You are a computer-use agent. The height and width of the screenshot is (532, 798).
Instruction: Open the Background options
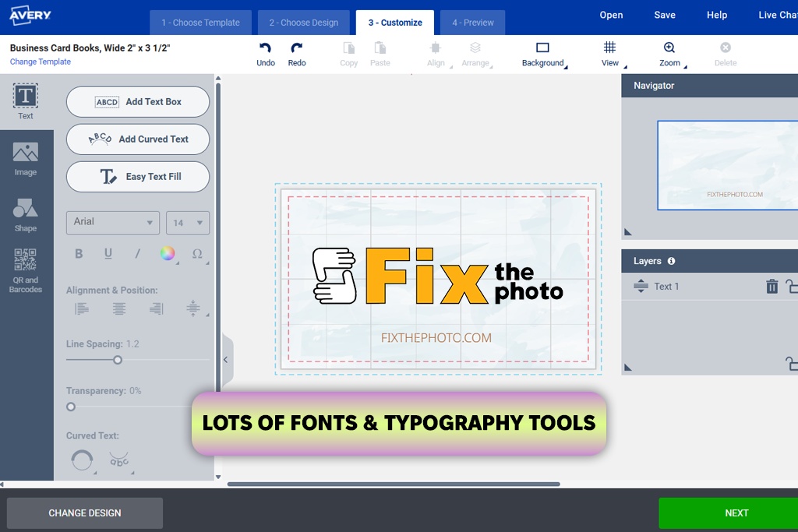542,54
